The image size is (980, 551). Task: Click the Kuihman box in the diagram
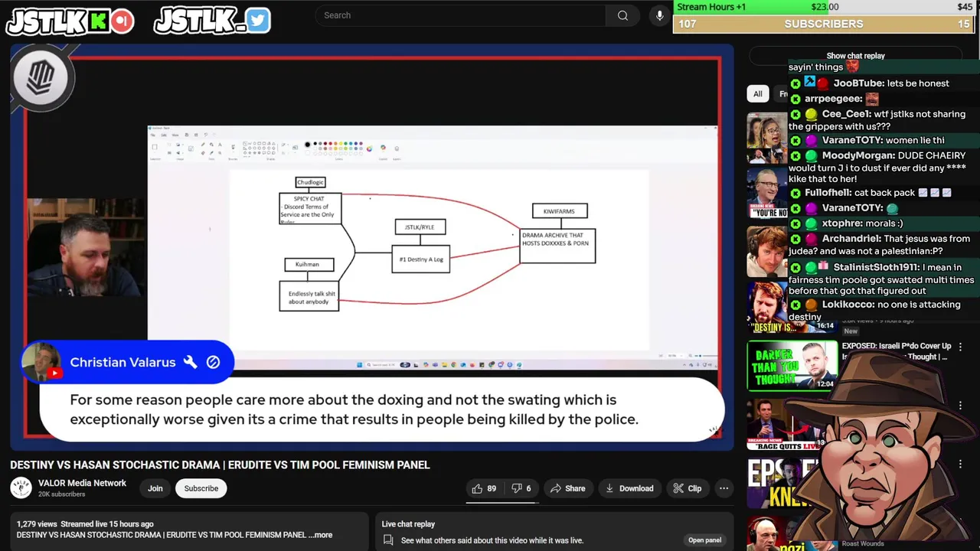pyautogui.click(x=309, y=264)
